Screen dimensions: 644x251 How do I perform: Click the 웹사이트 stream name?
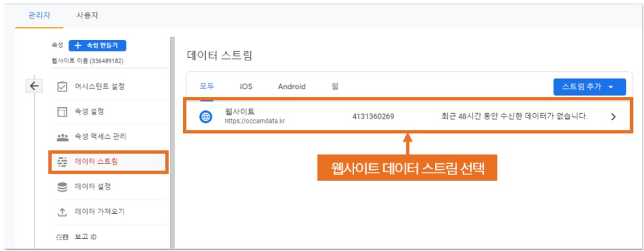click(x=240, y=111)
